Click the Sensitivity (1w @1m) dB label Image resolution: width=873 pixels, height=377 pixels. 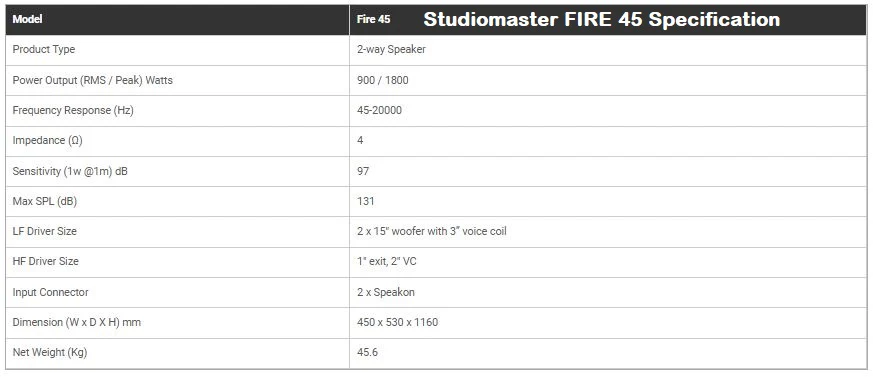click(70, 172)
